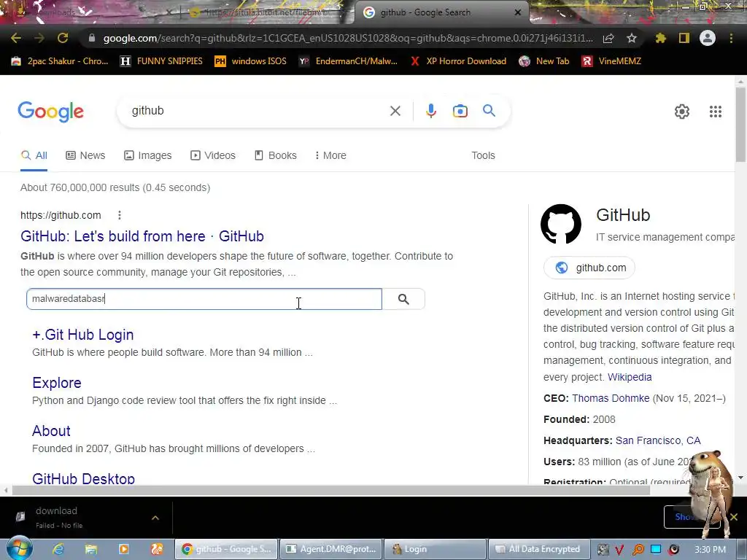Viewport: 747px width, 560px height.
Task: Click the share page icon in address bar
Action: pyautogui.click(x=608, y=38)
